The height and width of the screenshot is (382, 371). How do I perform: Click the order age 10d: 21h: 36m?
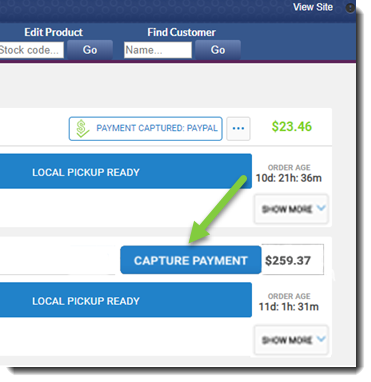pos(289,178)
